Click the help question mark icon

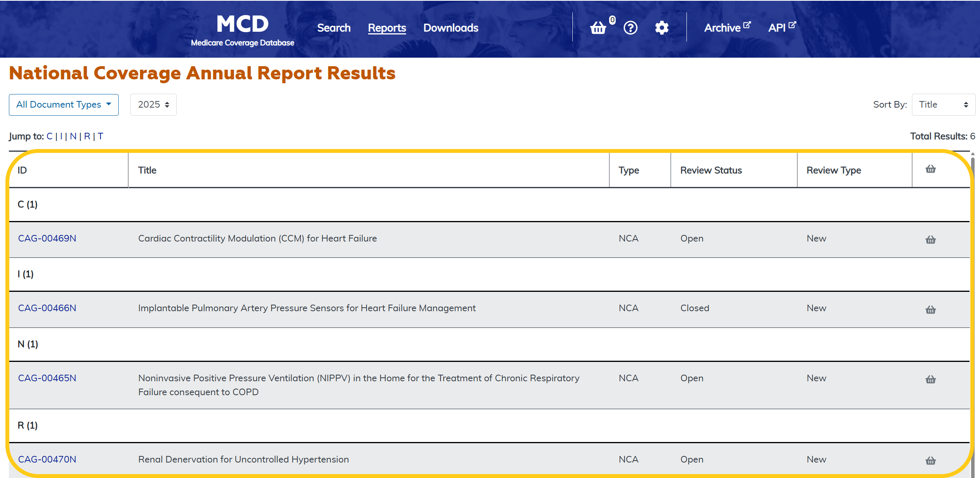[630, 28]
